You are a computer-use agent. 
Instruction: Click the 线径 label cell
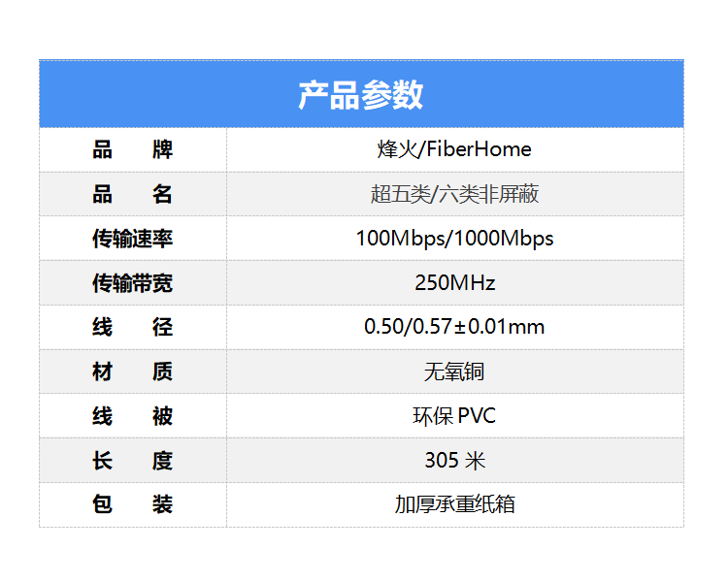coord(133,327)
